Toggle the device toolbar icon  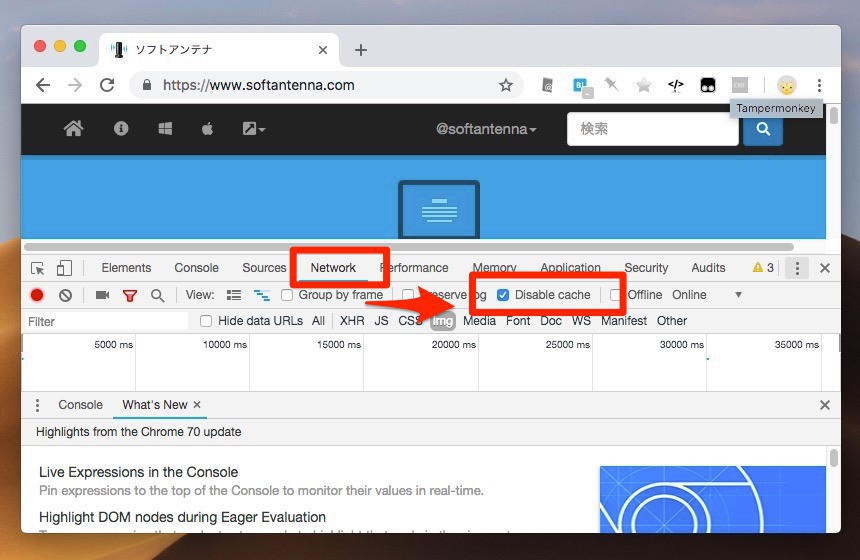pos(64,268)
